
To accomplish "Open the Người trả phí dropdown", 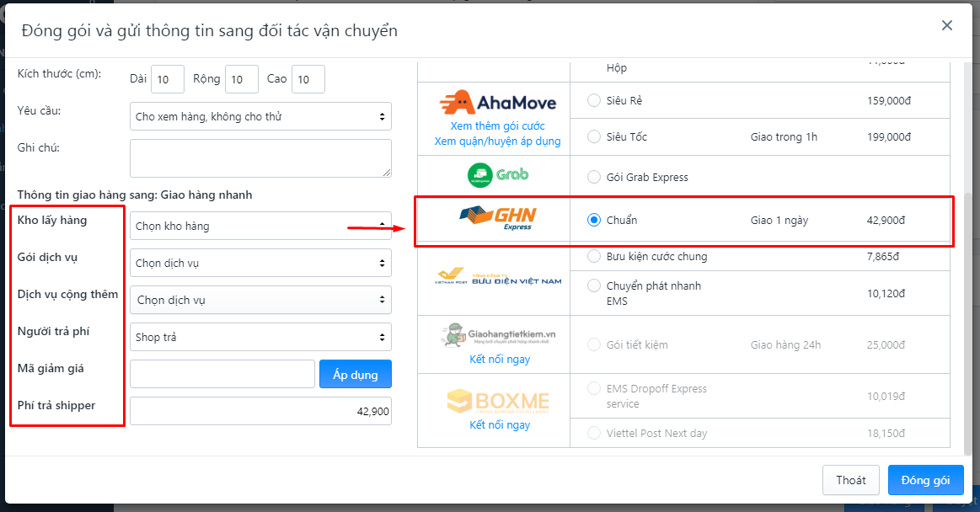I will pos(260,337).
